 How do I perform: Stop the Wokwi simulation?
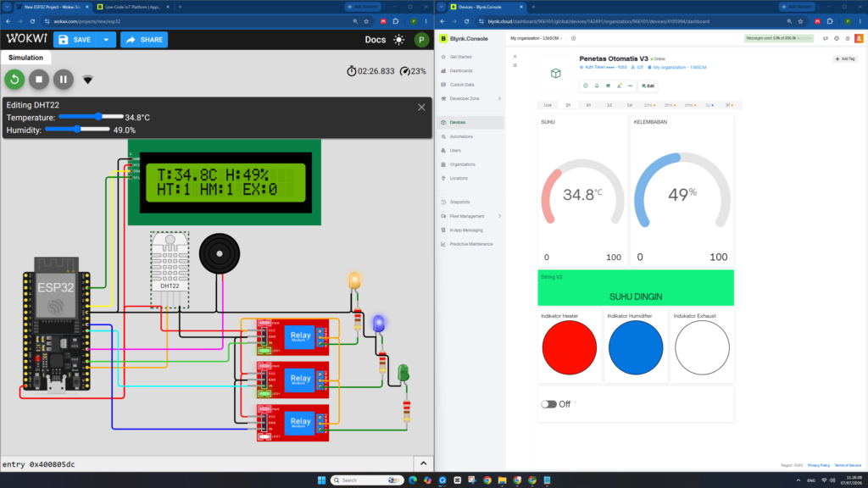pyautogui.click(x=39, y=79)
